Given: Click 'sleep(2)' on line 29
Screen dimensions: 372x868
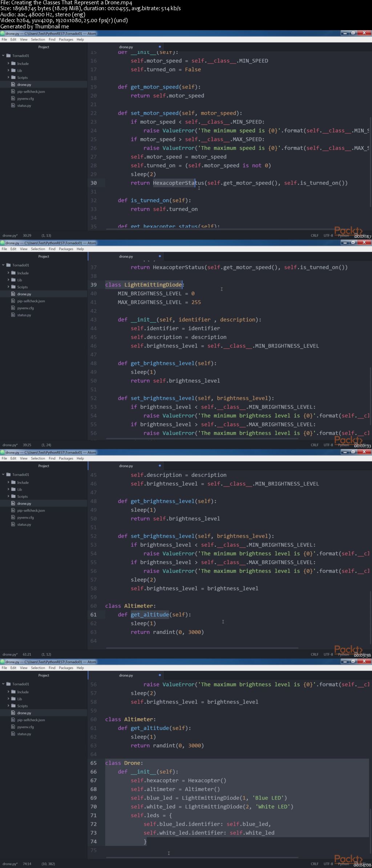Looking at the screenshot, I should pyautogui.click(x=143, y=174).
